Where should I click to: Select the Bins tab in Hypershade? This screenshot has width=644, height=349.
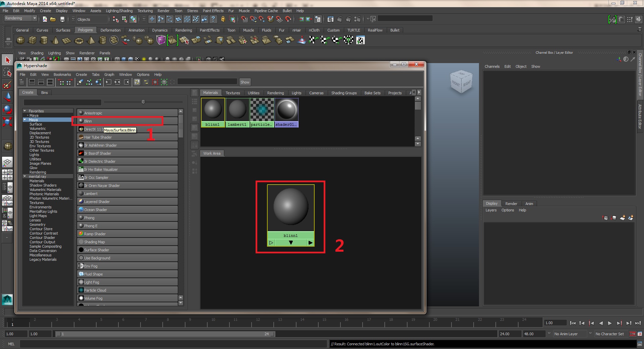point(45,93)
